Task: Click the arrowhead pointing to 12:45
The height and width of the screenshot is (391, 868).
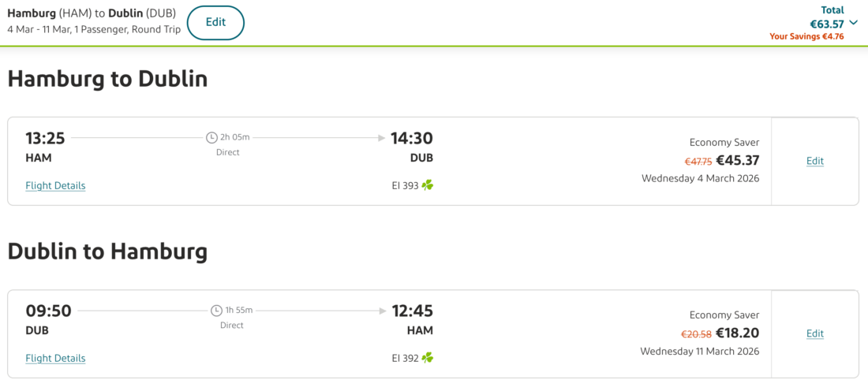Action: [383, 311]
